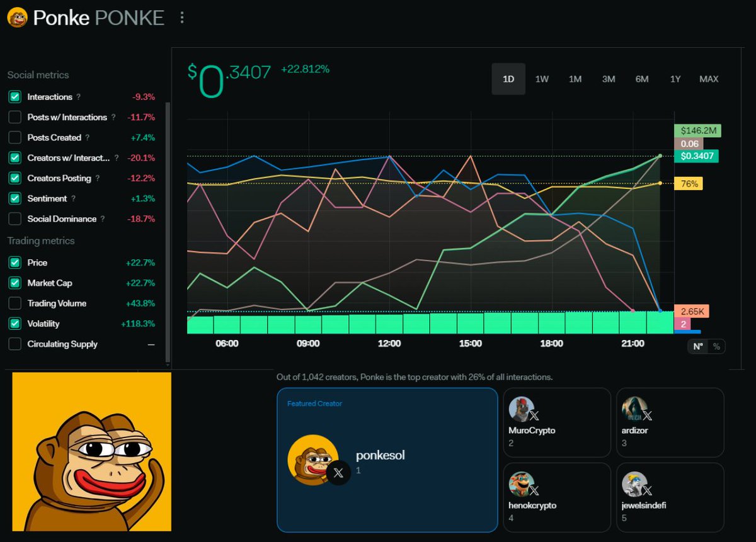Click the 12:00 time axis label
This screenshot has height=542, width=756.
pos(389,343)
